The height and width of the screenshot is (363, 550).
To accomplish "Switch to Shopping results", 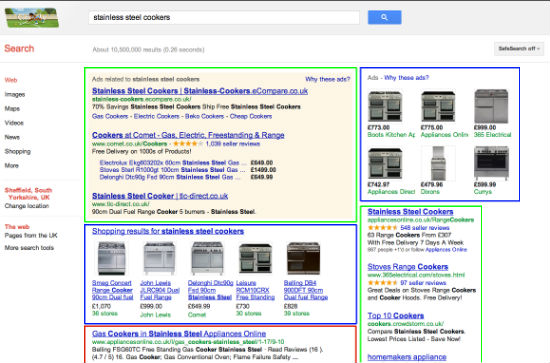I will tap(18, 151).
